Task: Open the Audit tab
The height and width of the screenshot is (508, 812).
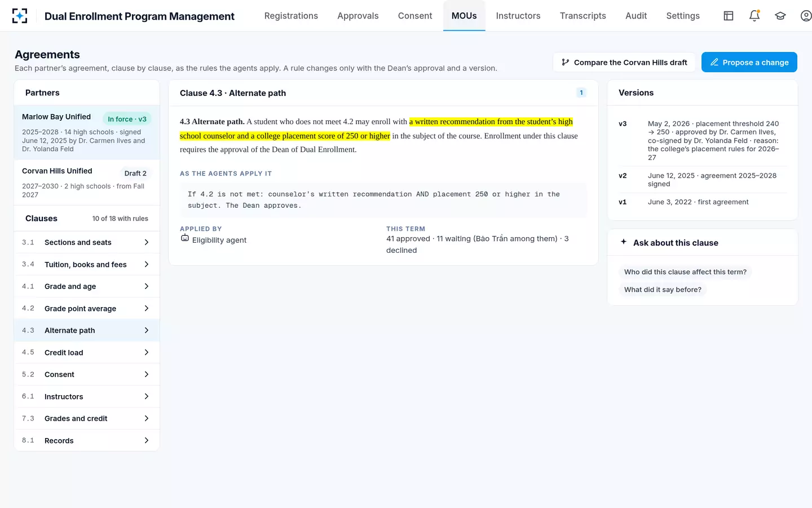Action: pos(636,16)
